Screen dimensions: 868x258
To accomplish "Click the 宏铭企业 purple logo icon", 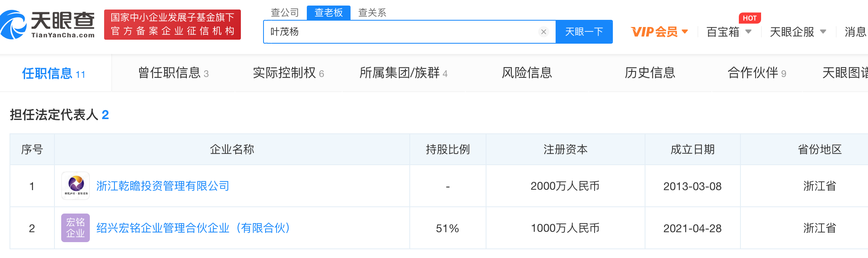I will pos(76,228).
